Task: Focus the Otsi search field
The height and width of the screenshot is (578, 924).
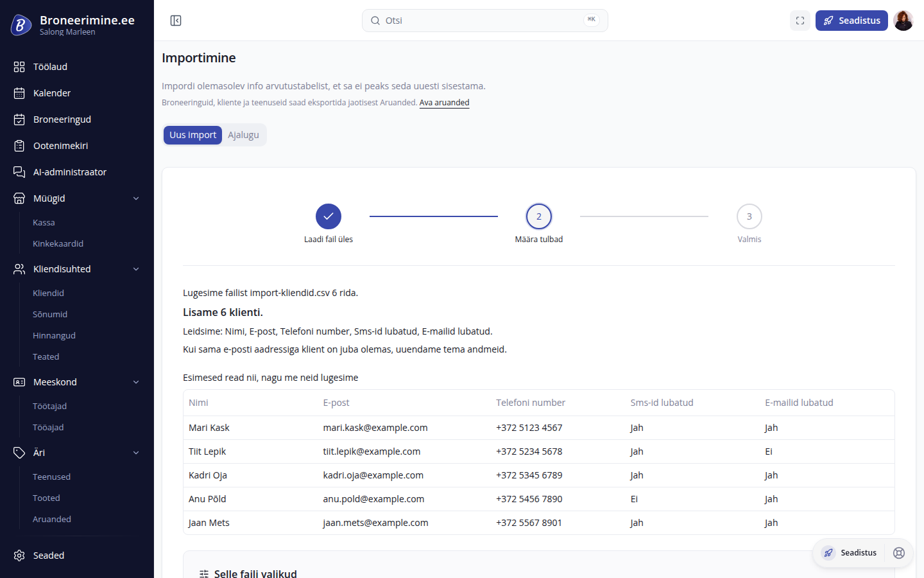Action: pyautogui.click(x=485, y=21)
